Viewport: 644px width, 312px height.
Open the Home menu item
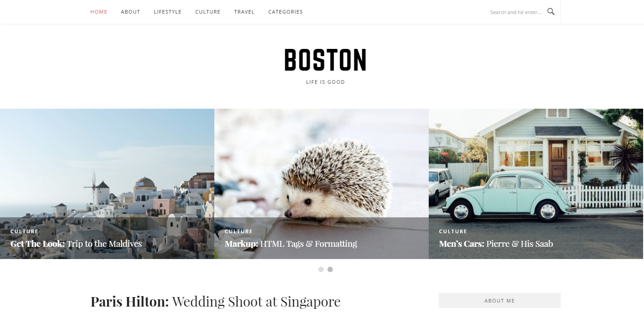99,12
